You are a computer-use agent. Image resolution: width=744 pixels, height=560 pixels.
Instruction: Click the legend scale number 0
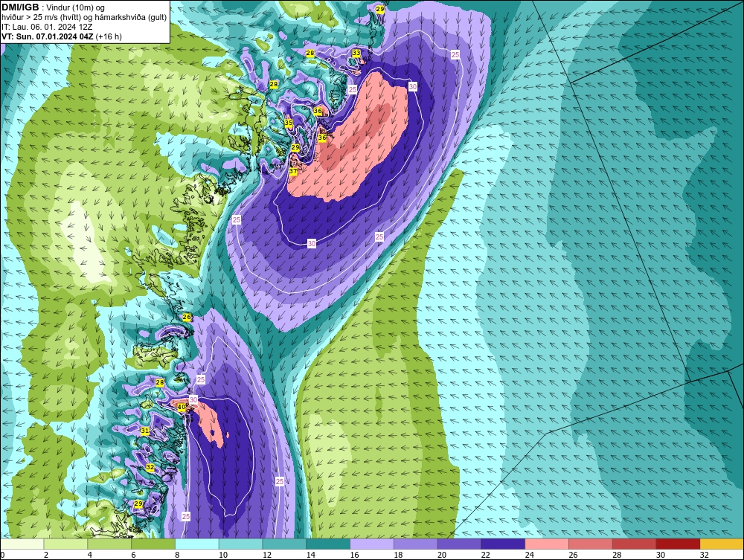pos(2,554)
